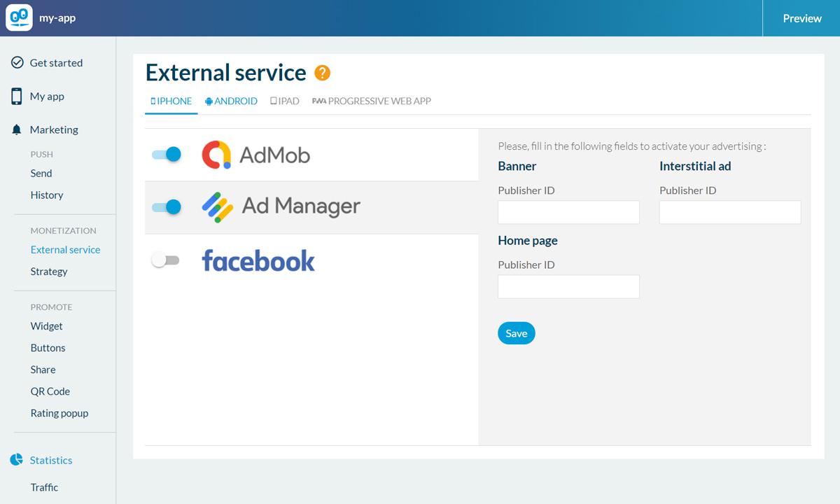This screenshot has height=504, width=840.
Task: Click the Marketing bell icon
Action: click(17, 130)
